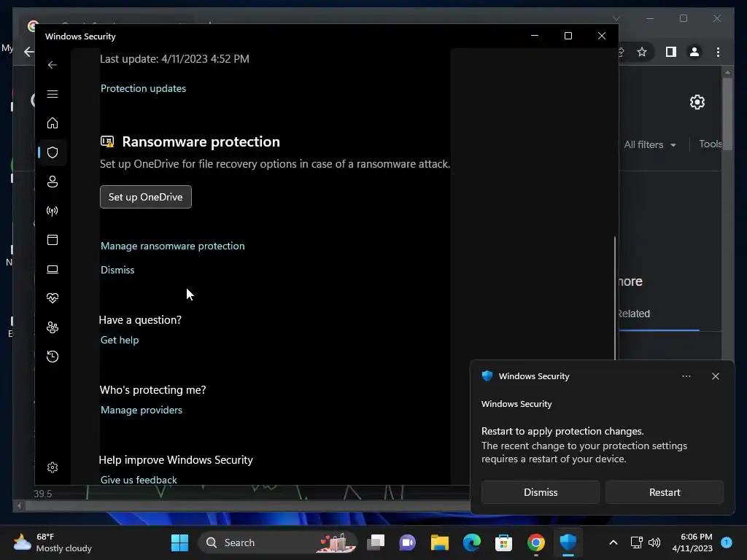
Task: Show hidden system tray icons
Action: point(614,542)
